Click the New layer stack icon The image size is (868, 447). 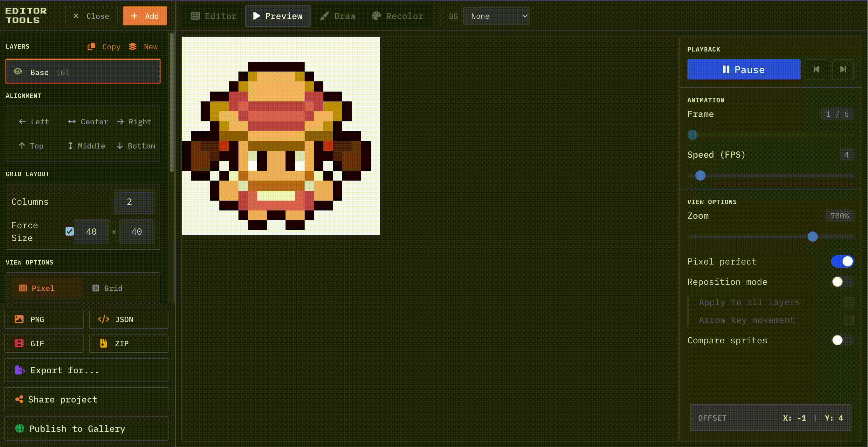(133, 46)
